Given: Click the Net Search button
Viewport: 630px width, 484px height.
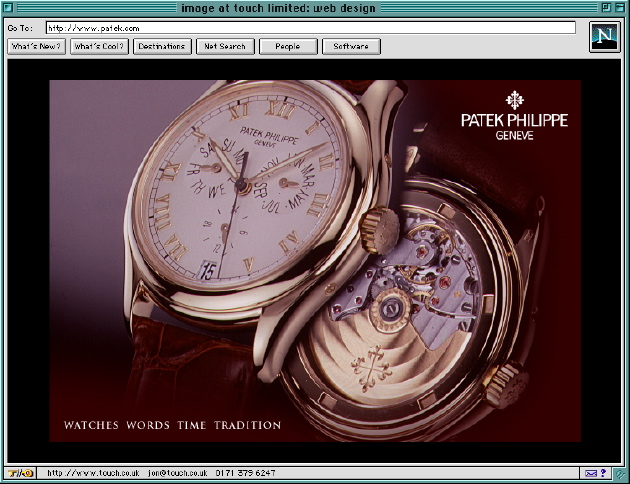Looking at the screenshot, I should click(x=225, y=47).
